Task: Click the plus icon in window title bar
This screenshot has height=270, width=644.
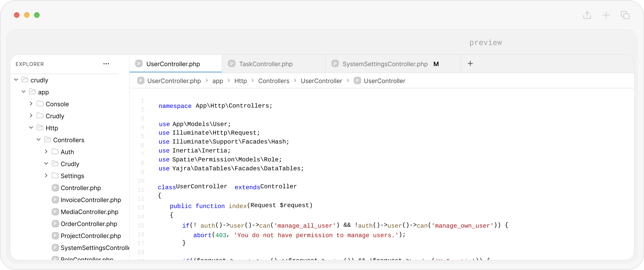Action: point(606,15)
